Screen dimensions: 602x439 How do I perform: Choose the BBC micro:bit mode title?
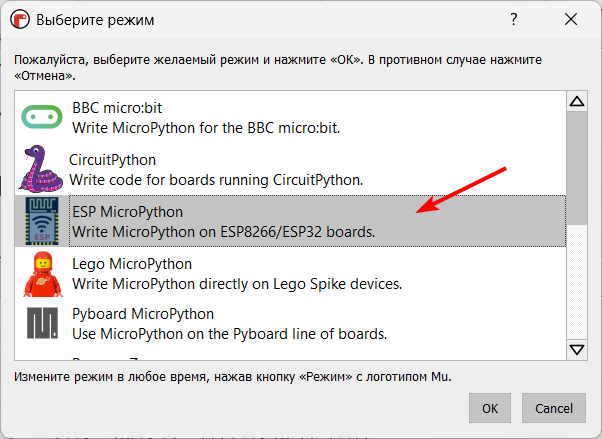tap(117, 108)
